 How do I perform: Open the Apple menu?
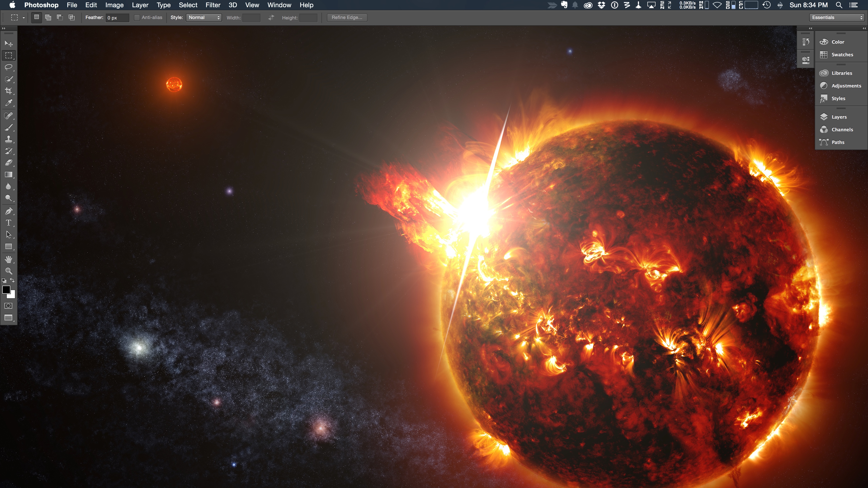click(12, 5)
